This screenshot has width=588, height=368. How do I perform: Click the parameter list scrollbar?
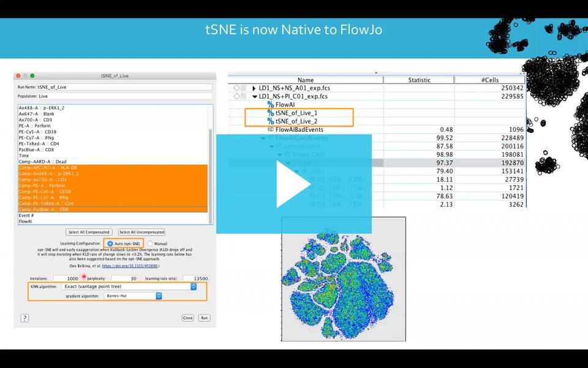click(x=210, y=177)
